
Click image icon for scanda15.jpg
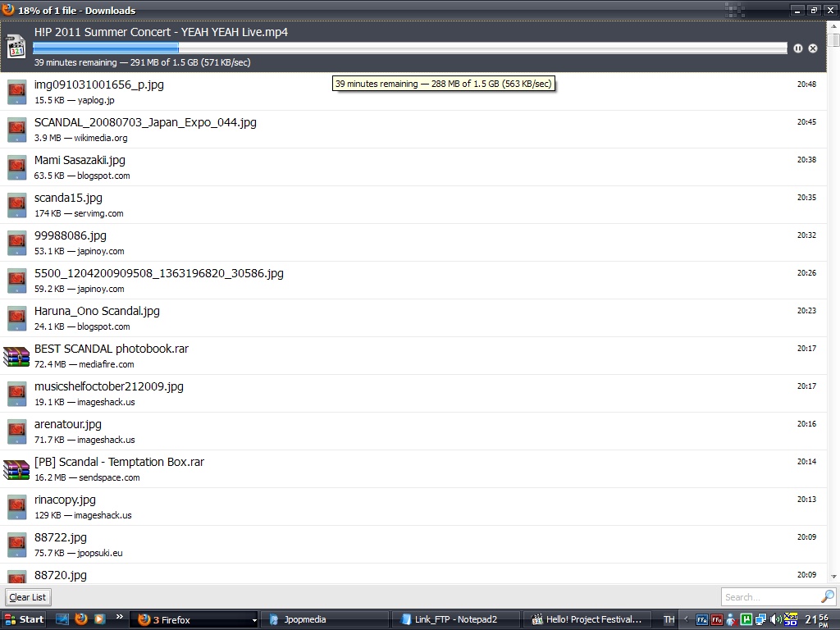pos(16,205)
